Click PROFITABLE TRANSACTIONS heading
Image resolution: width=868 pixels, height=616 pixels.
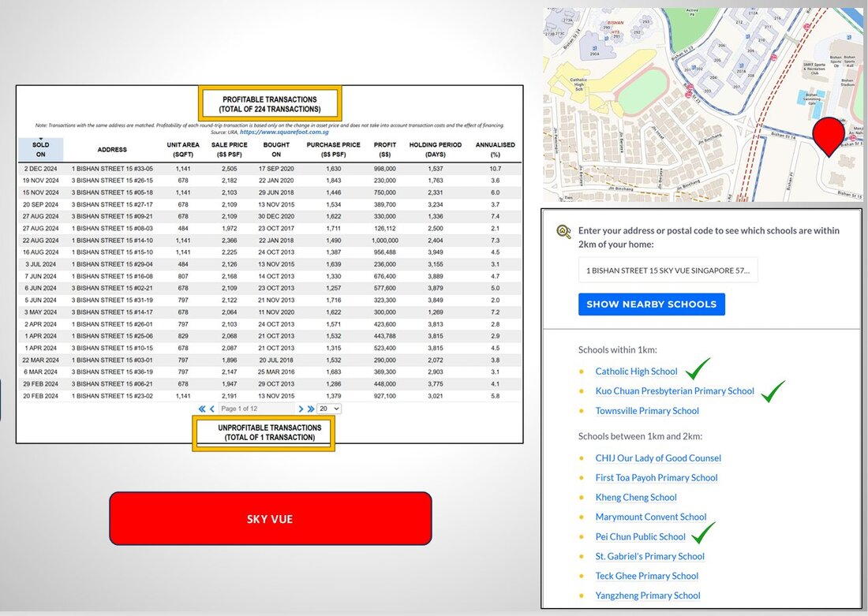click(270, 104)
